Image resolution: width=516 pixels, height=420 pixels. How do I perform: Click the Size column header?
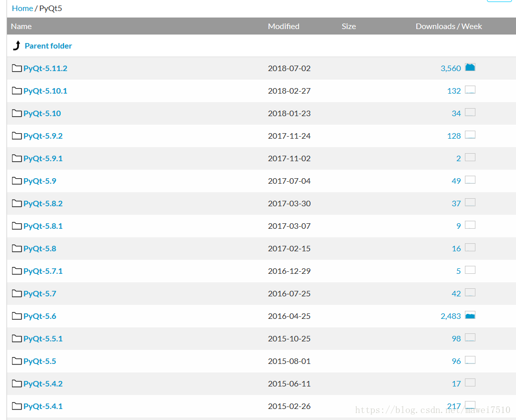pos(349,27)
